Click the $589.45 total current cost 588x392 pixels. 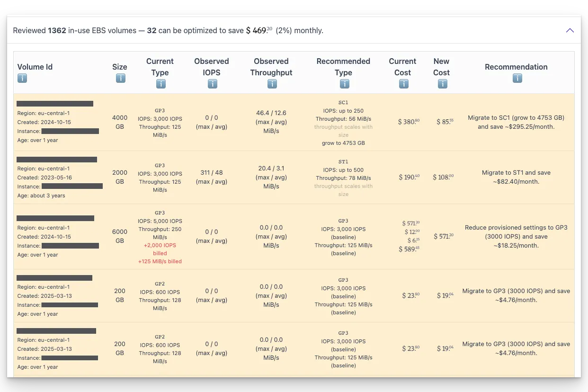[409, 249]
